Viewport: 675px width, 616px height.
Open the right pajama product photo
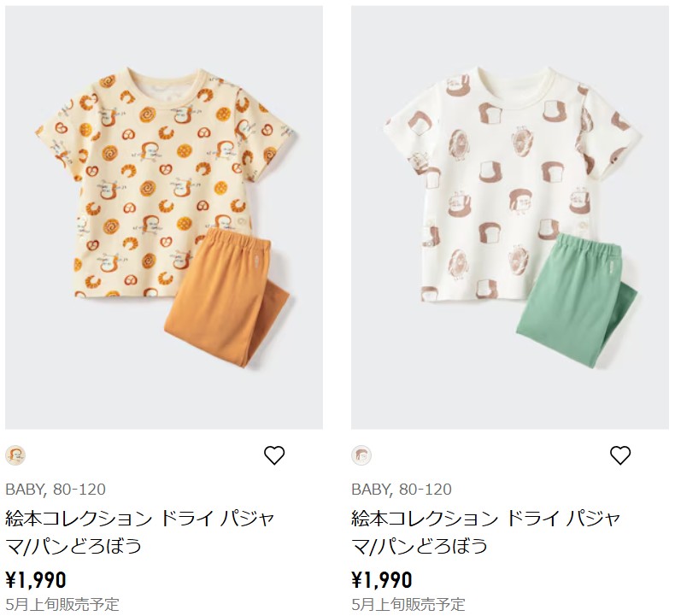click(510, 217)
